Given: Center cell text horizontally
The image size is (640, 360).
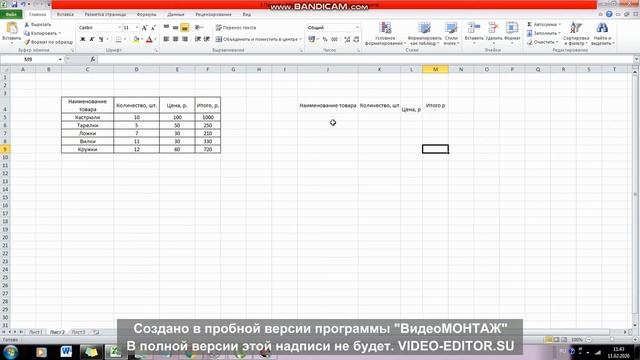Looking at the screenshot, I should pos(176,39).
